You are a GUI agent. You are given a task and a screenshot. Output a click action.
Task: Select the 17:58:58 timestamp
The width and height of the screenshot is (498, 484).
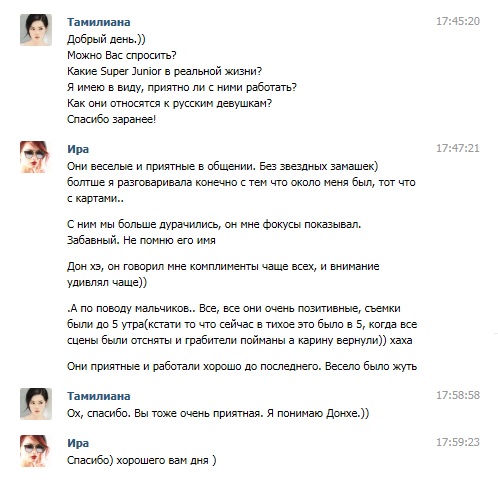pyautogui.click(x=458, y=395)
